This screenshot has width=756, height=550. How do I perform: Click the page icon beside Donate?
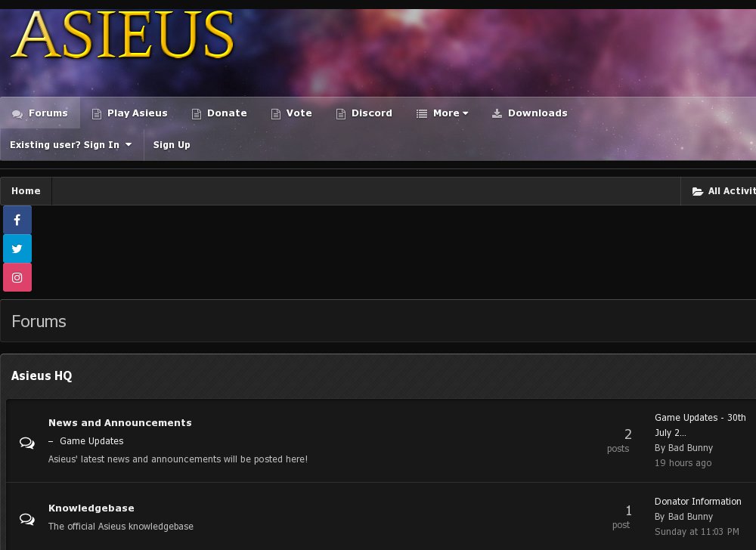[x=197, y=113]
